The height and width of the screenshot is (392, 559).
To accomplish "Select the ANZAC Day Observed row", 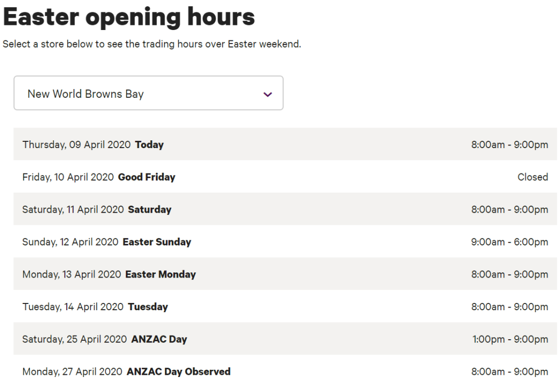I will coord(285,371).
